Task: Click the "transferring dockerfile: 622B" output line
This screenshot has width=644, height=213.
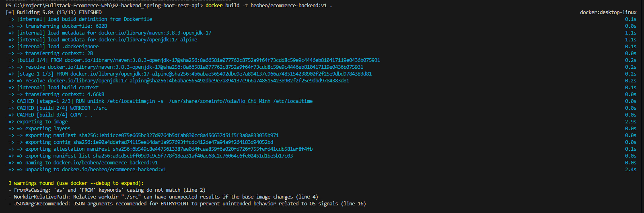Action: pyautogui.click(x=66, y=26)
